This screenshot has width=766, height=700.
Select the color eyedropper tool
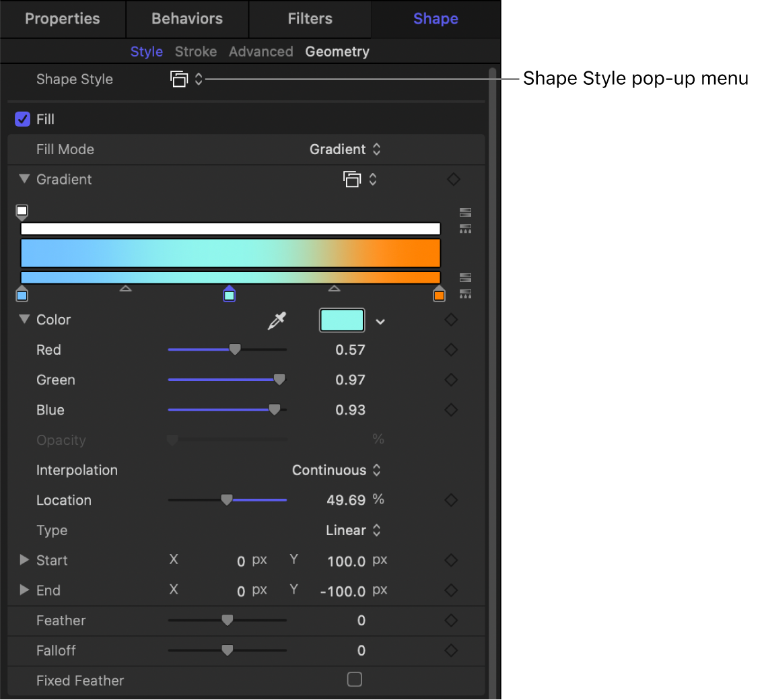point(276,320)
